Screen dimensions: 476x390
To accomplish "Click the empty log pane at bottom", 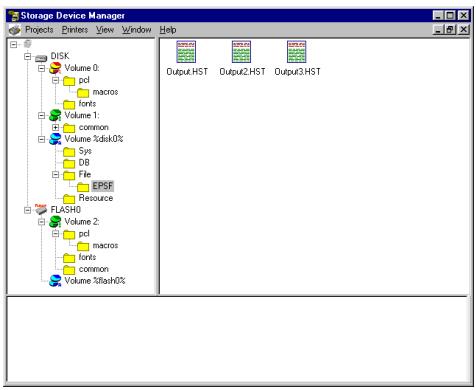I will point(238,339).
